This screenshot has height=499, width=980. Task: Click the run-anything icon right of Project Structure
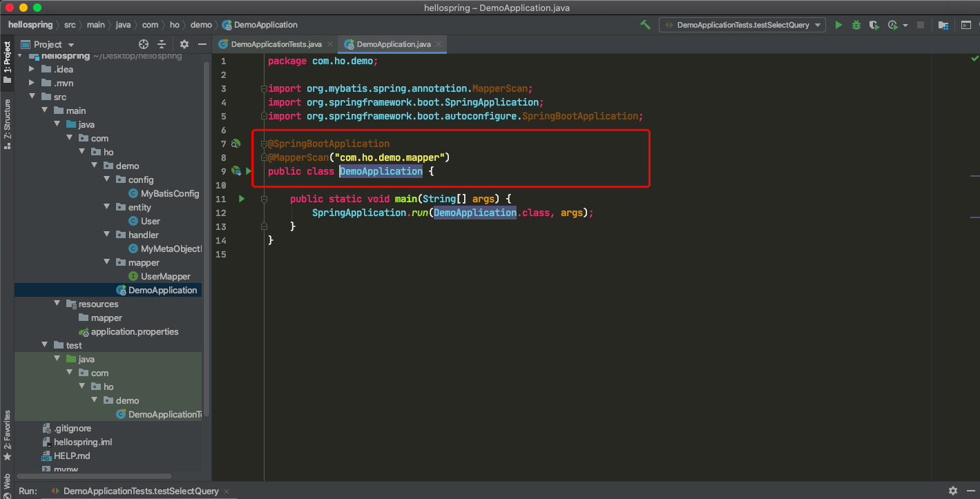pyautogui.click(x=965, y=25)
